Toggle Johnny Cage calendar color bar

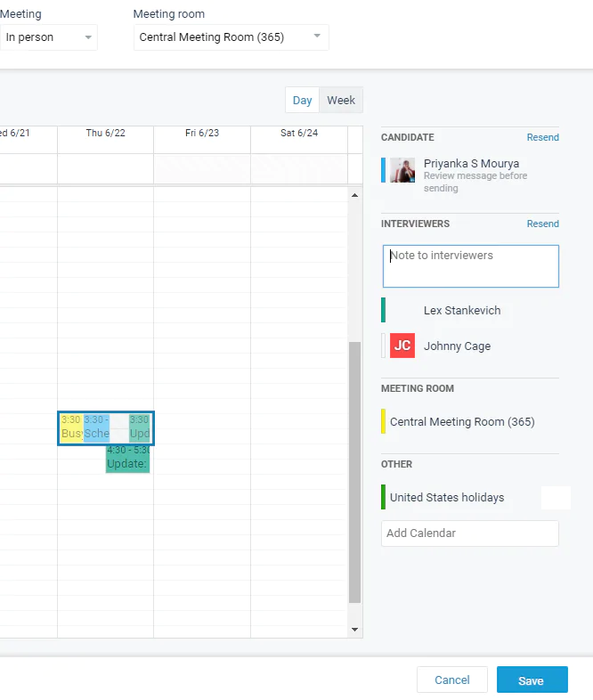point(383,346)
